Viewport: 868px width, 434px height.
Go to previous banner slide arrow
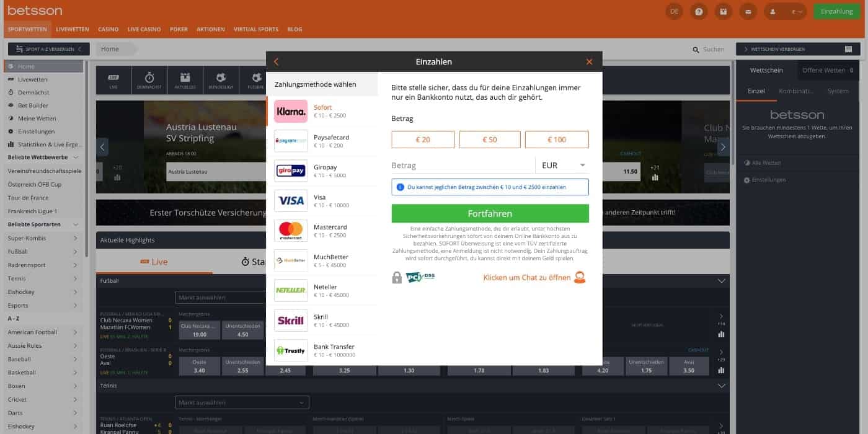103,147
